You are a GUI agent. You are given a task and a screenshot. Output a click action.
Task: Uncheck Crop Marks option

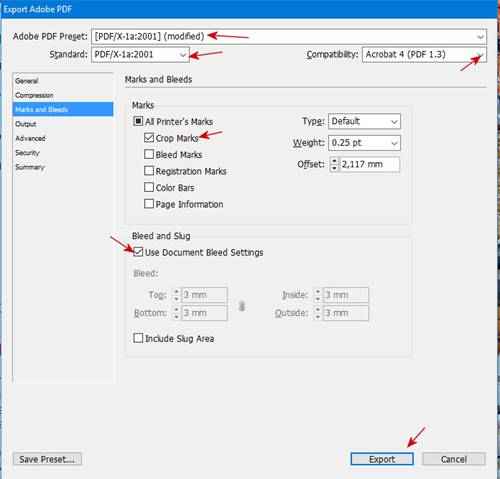(149, 138)
